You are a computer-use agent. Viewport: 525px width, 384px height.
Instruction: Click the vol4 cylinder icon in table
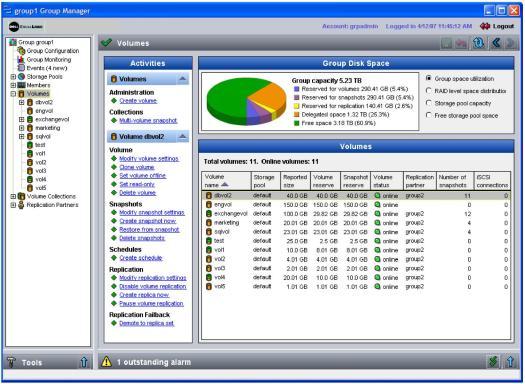[209, 277]
